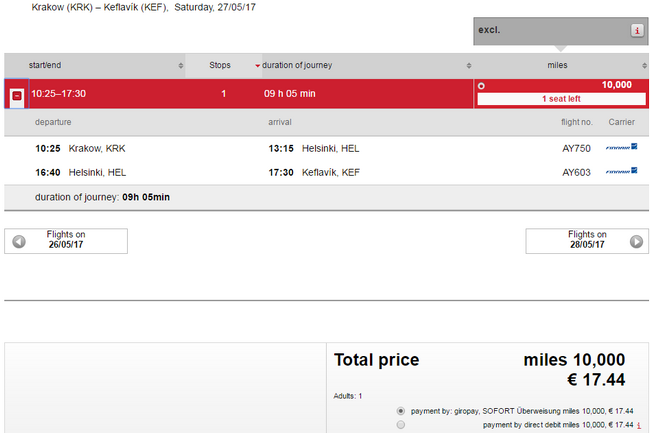
Task: Click the red 10:25–17:30 flight row
Action: click(239, 94)
